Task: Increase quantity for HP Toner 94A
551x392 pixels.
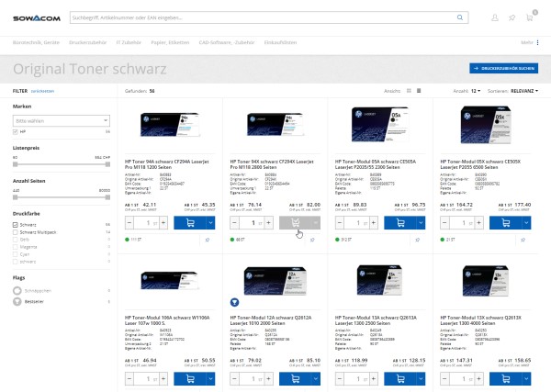Action: (x=163, y=223)
